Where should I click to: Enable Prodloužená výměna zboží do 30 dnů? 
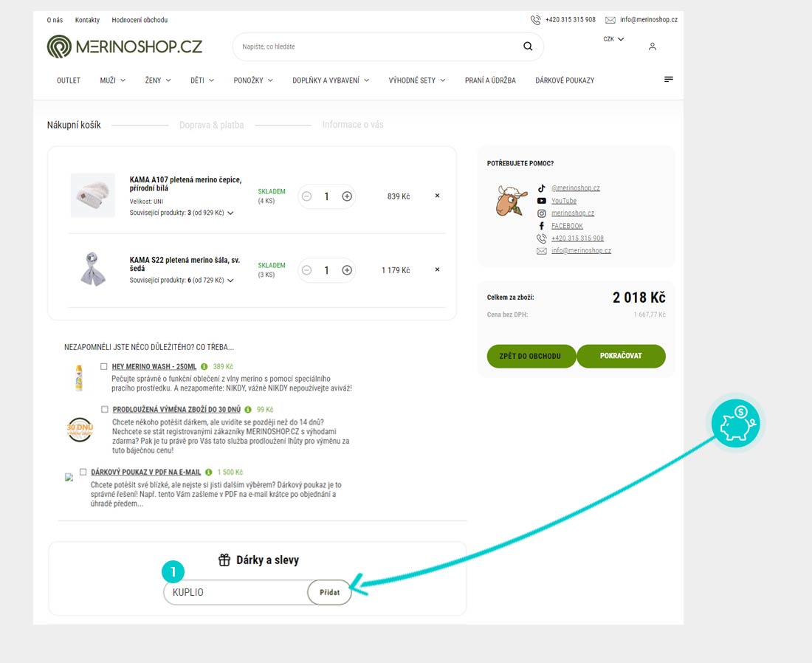(x=105, y=409)
